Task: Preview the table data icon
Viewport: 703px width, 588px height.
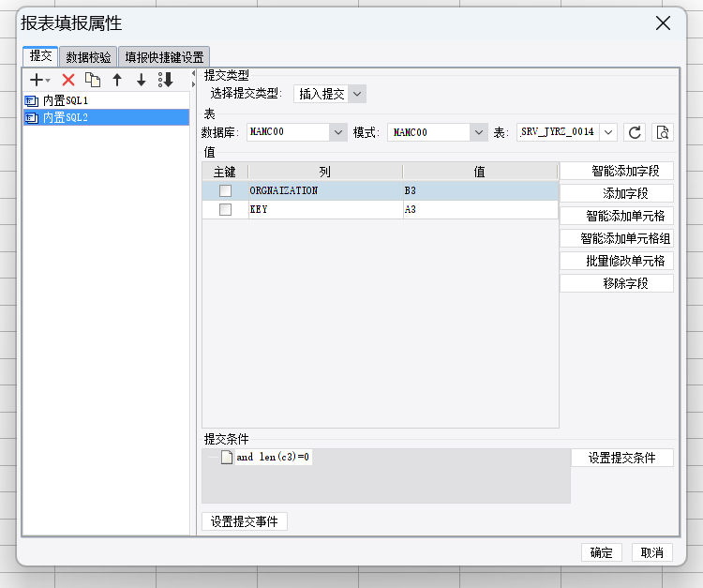Action: click(x=662, y=132)
